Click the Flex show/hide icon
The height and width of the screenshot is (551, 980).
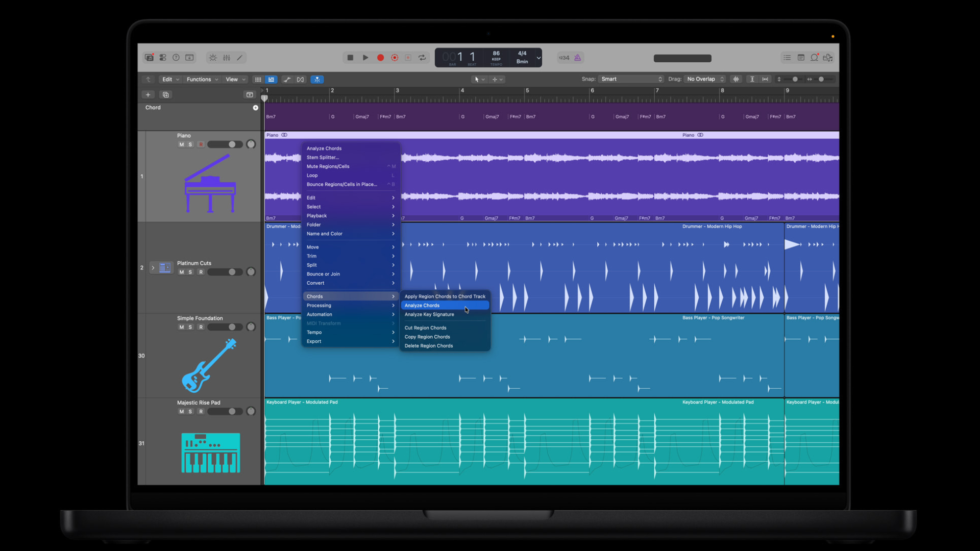pos(301,80)
